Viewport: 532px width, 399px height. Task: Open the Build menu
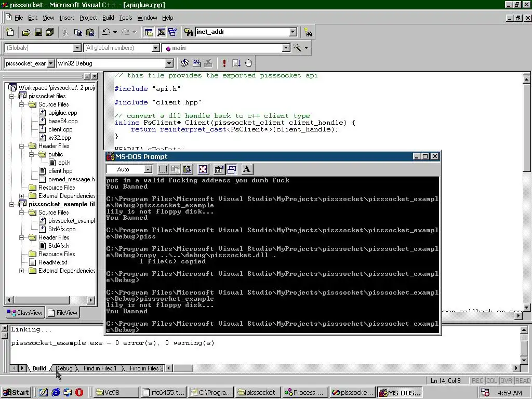(x=108, y=18)
